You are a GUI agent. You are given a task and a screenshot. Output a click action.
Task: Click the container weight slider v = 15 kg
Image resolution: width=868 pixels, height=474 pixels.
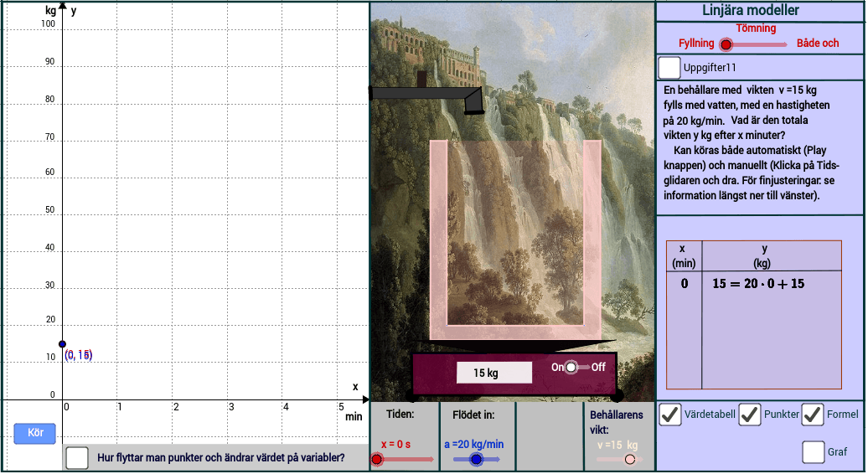coord(630,459)
